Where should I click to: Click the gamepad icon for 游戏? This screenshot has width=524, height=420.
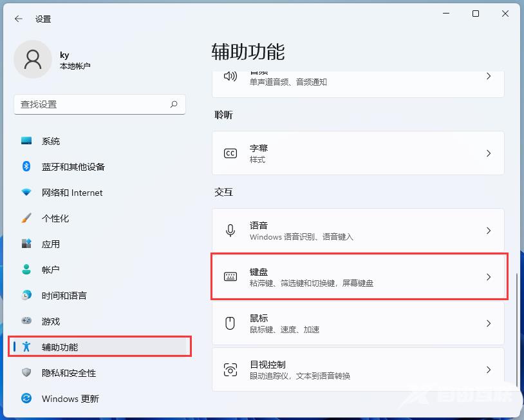(x=26, y=321)
